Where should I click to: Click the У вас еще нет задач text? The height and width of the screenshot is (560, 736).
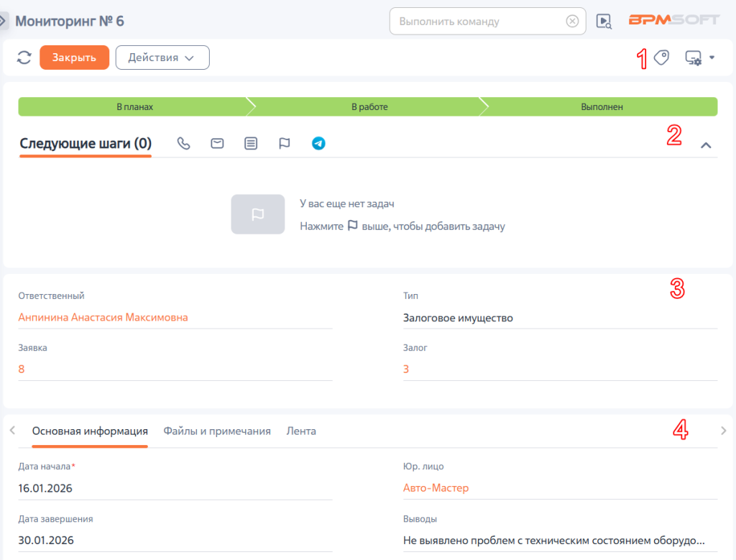coord(347,203)
